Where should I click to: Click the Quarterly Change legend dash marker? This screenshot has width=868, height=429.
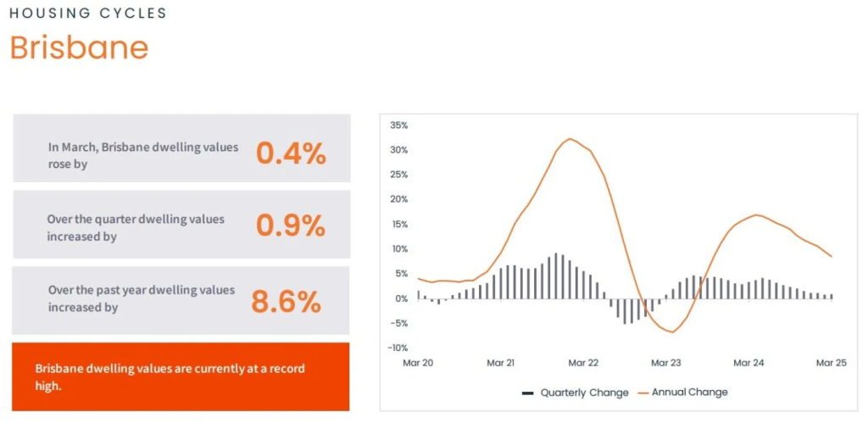528,393
